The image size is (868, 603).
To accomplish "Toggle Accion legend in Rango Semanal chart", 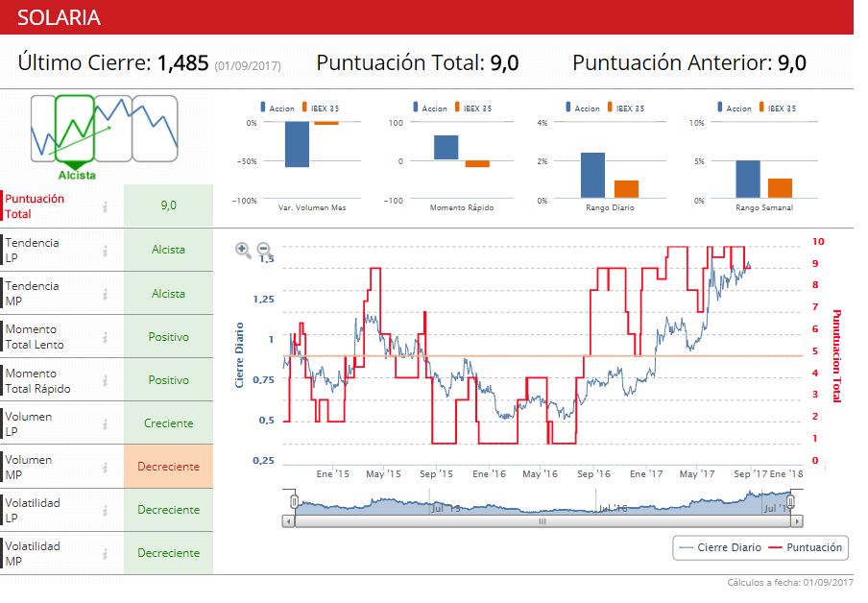I will coord(735,108).
